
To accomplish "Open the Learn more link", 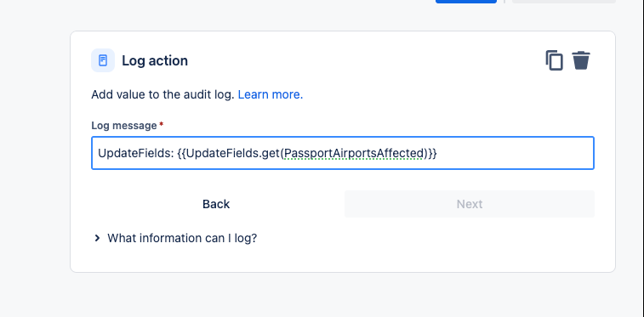I will pyautogui.click(x=271, y=94).
